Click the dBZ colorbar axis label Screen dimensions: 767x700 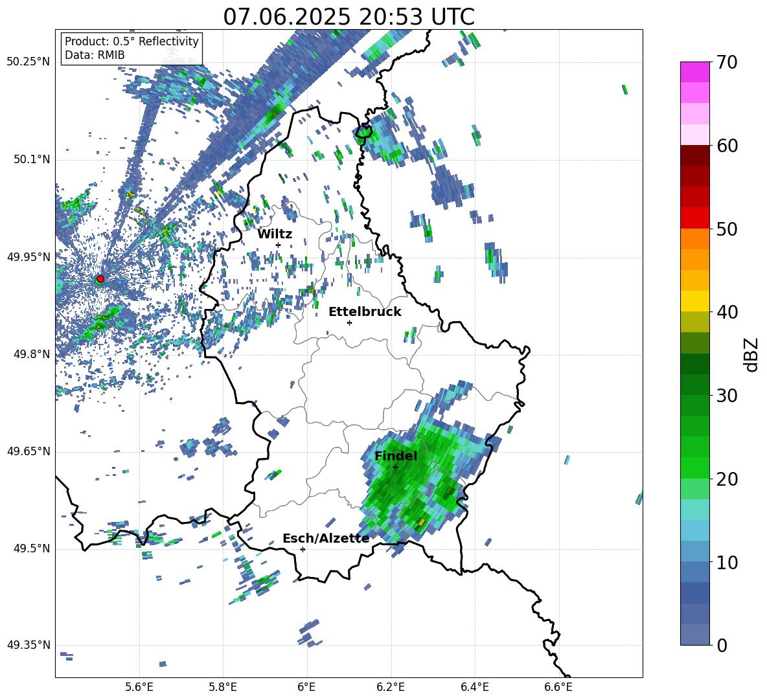pyautogui.click(x=752, y=354)
